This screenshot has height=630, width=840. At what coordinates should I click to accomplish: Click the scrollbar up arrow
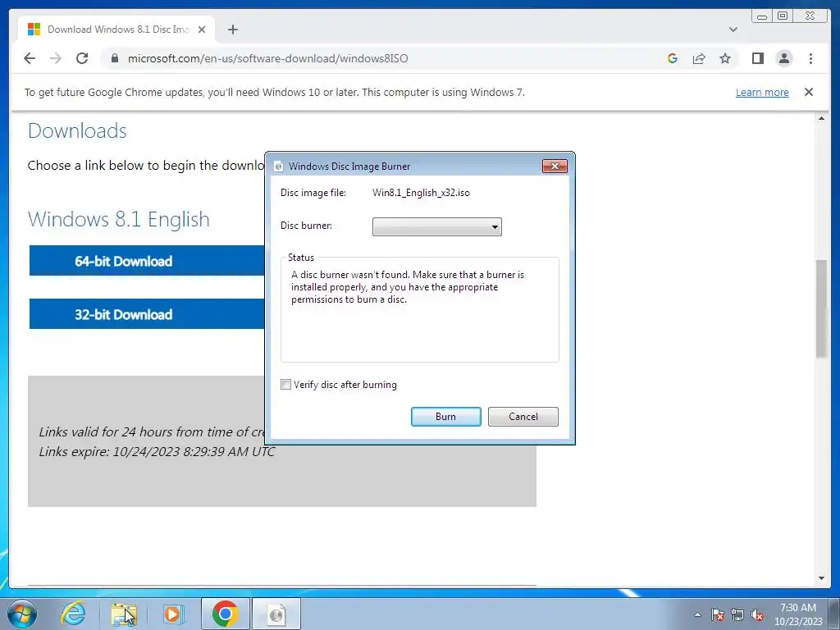tap(821, 118)
